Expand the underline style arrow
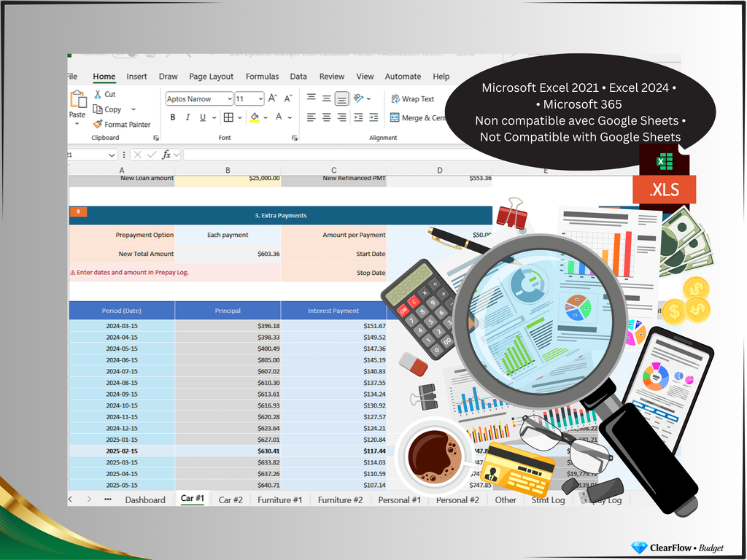Viewport: 747px width, 560px height. [x=214, y=117]
